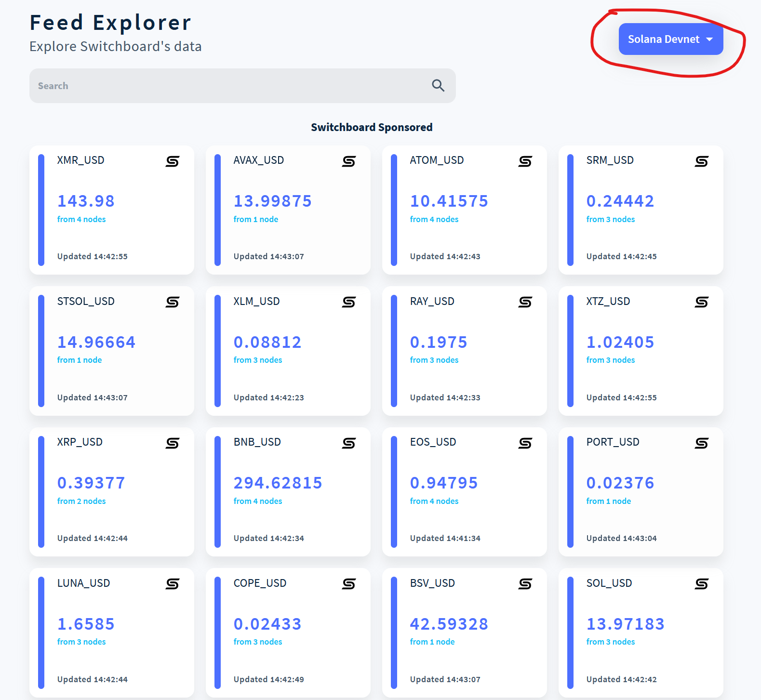Click the Switchboard logo on LUNA_USD card
This screenshot has height=700, width=761.
coord(173,584)
